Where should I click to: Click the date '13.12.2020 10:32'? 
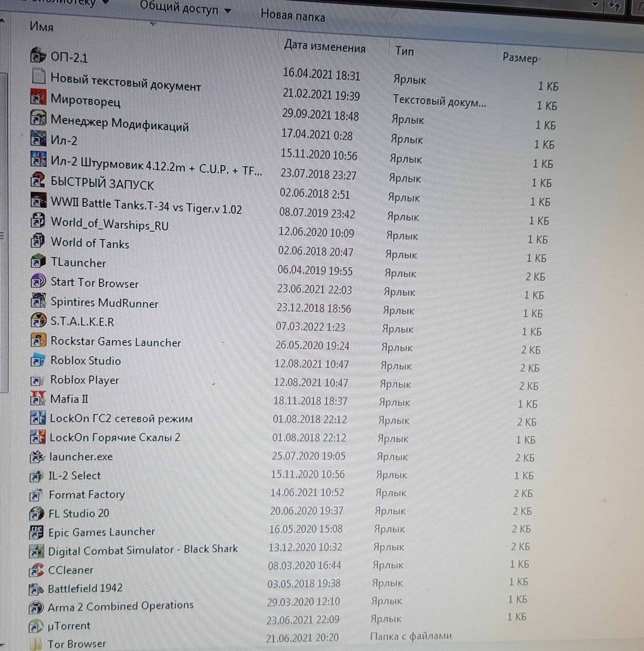pyautogui.click(x=305, y=547)
